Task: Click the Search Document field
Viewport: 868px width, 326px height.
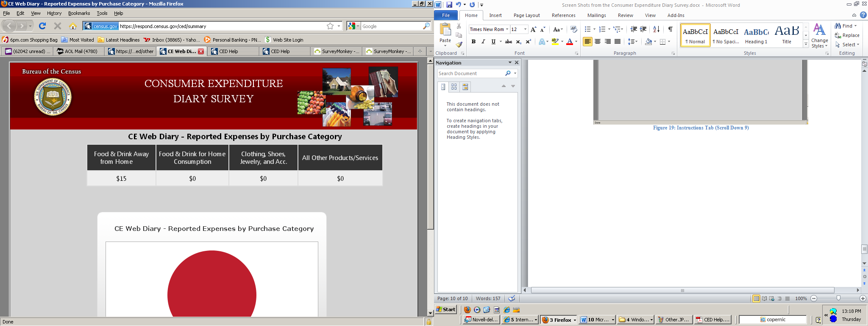Action: [x=470, y=73]
